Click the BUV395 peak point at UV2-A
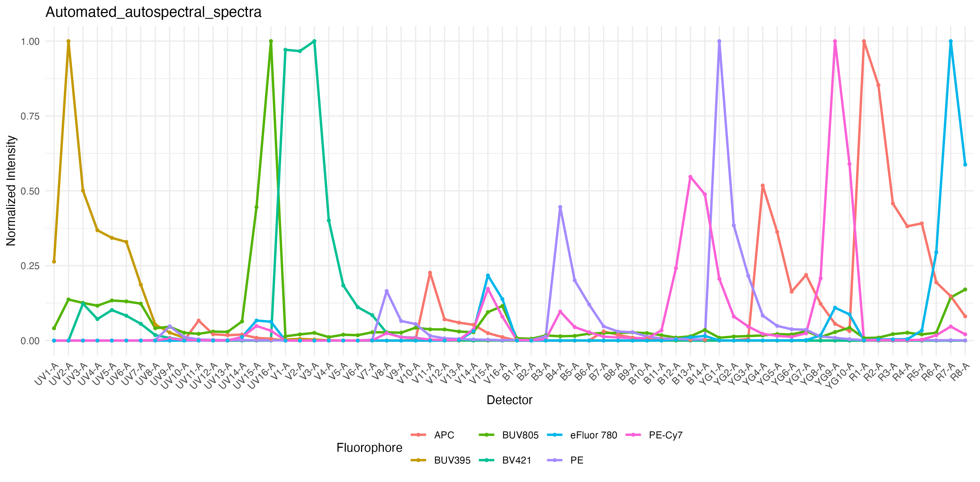The height and width of the screenshot is (482, 980). pos(68,42)
